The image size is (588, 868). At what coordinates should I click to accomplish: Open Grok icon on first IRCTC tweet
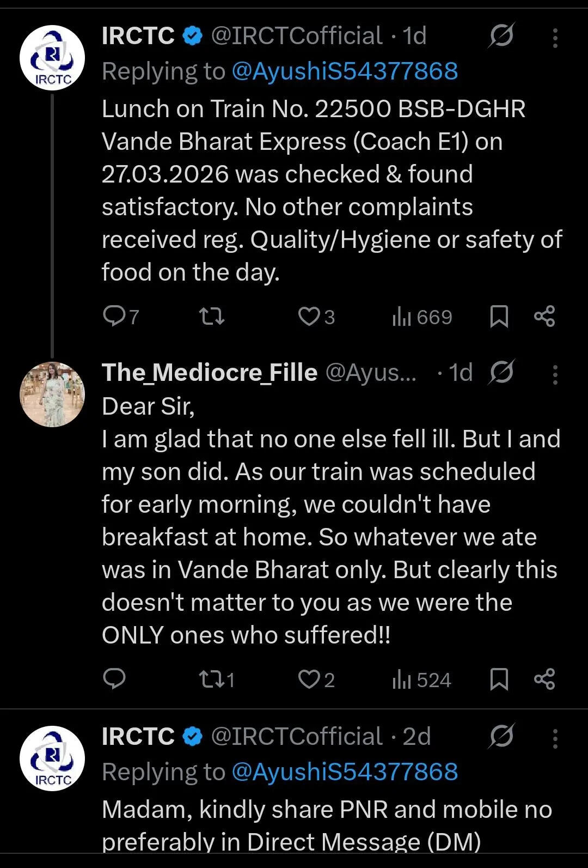501,36
